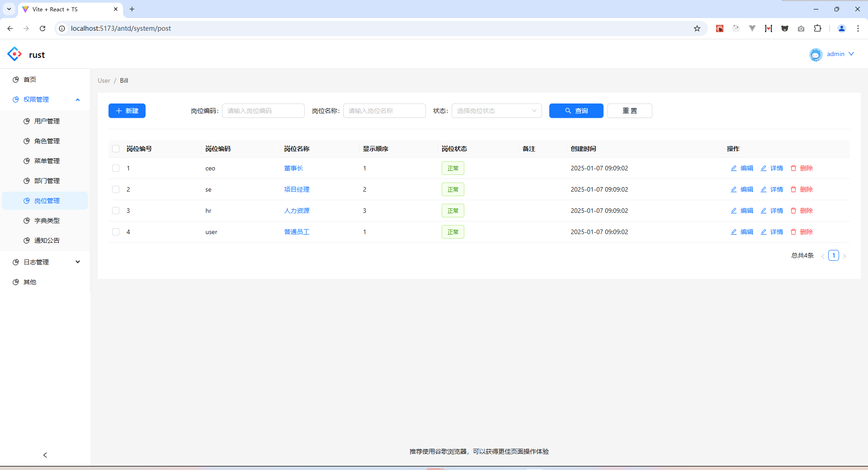This screenshot has width=868, height=470.
Task: Click the edit pencil icon for user row
Action: coord(734,232)
